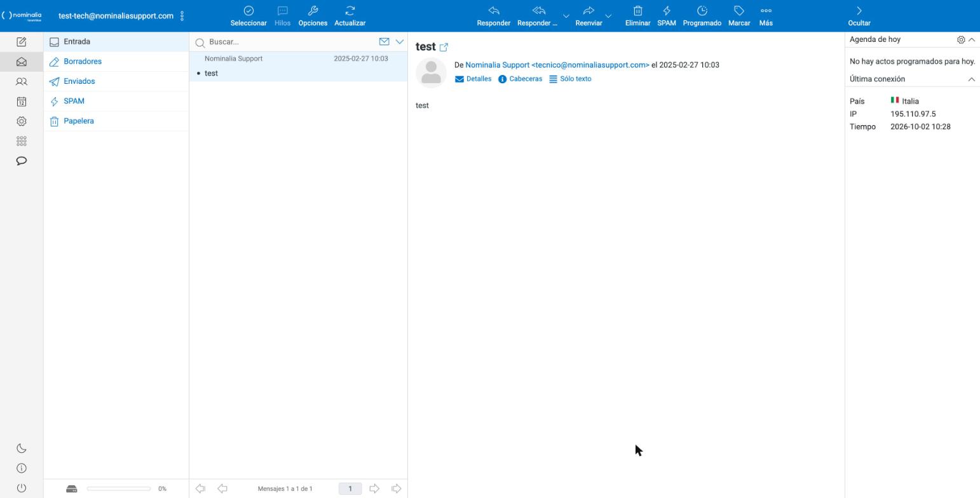Open Settings gear in left sidebar
The width and height of the screenshot is (980, 498).
coord(22,121)
